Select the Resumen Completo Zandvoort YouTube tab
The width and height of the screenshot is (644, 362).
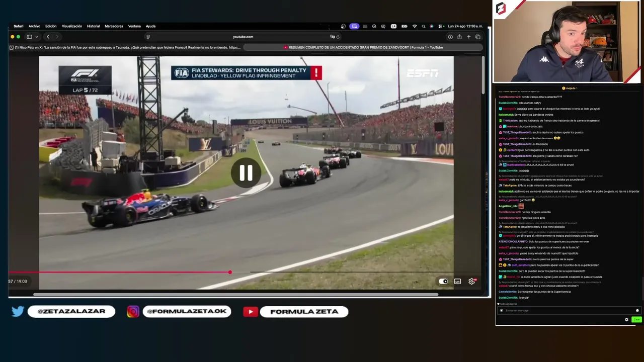coord(363,47)
